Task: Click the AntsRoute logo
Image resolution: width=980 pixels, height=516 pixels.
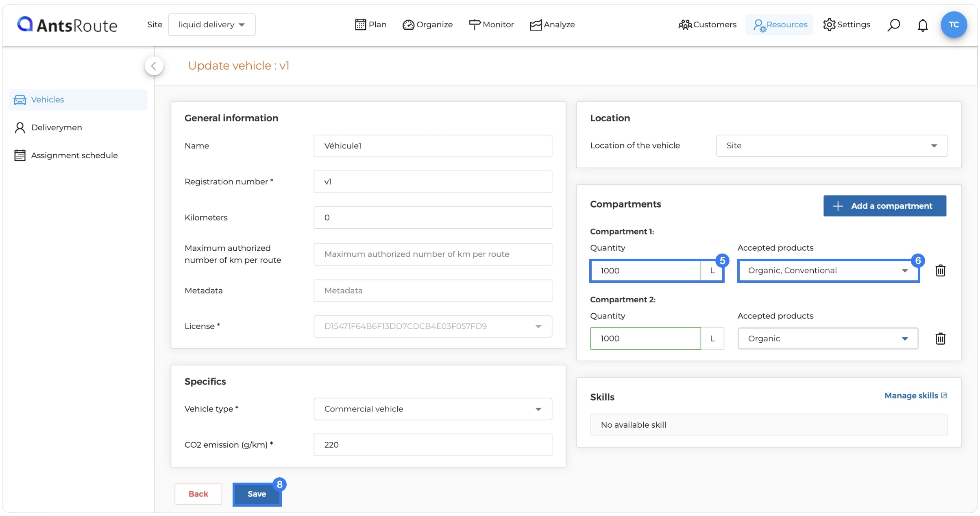Action: pos(67,24)
